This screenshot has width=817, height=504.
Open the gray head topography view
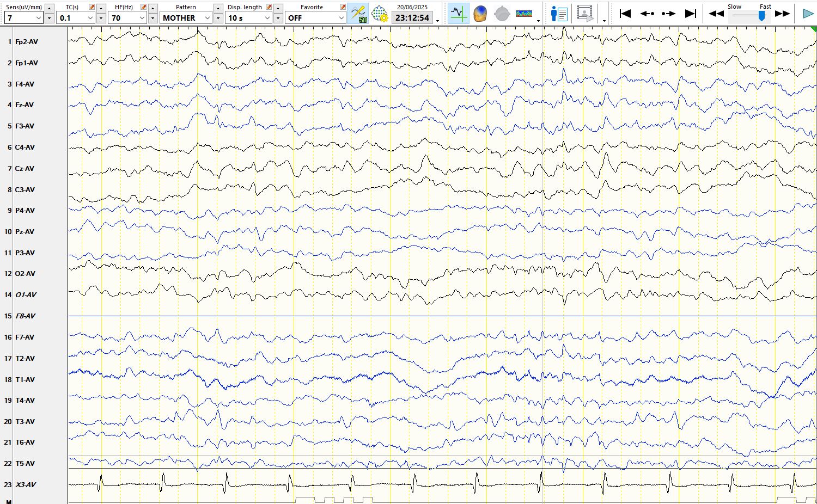tap(502, 14)
